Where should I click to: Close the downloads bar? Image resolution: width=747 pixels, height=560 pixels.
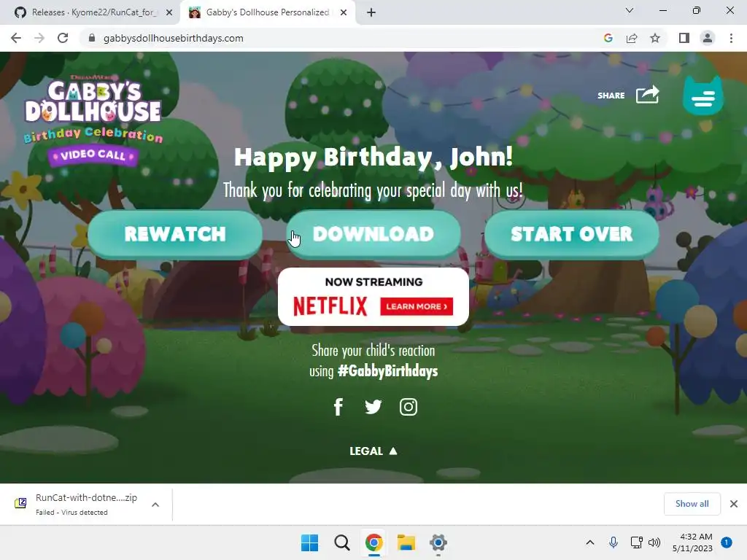[734, 504]
